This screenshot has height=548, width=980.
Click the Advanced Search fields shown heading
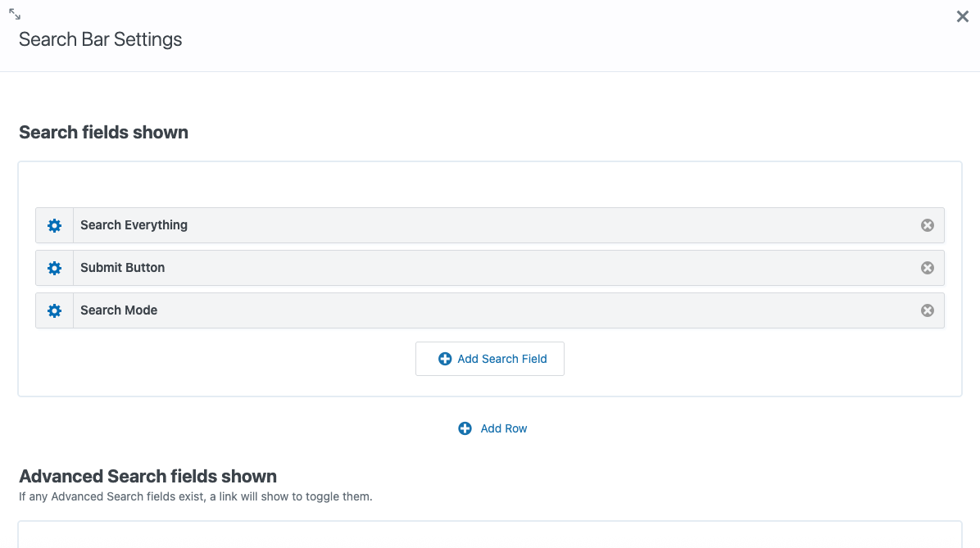pos(147,477)
